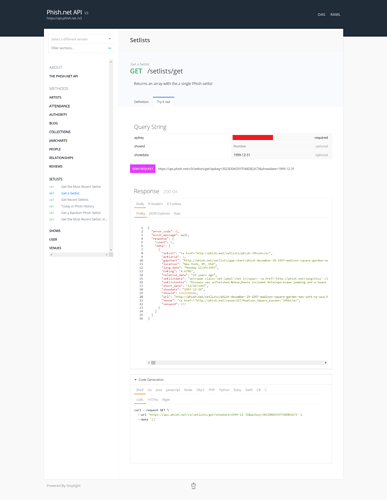Click the redacted apikey value field
387x500 pixels.
[253, 138]
